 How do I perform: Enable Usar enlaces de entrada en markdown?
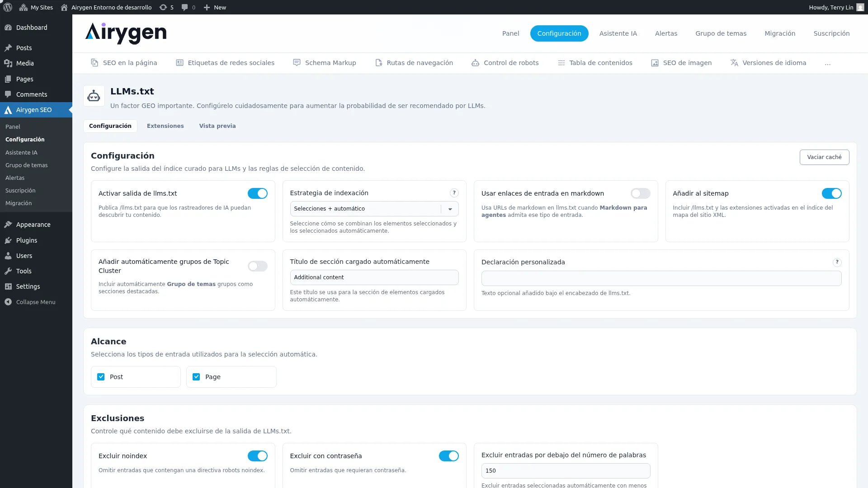640,193
